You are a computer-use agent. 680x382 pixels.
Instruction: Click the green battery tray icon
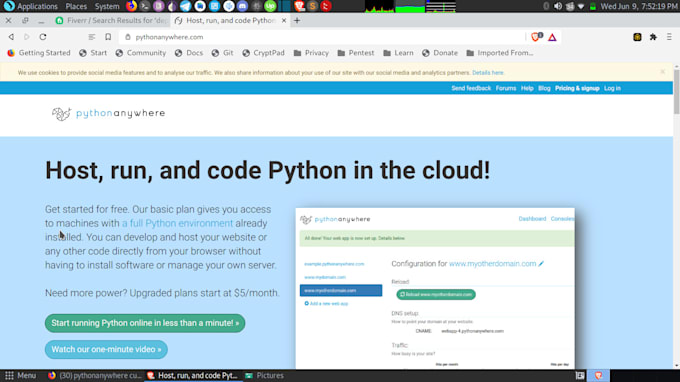tap(593, 6)
